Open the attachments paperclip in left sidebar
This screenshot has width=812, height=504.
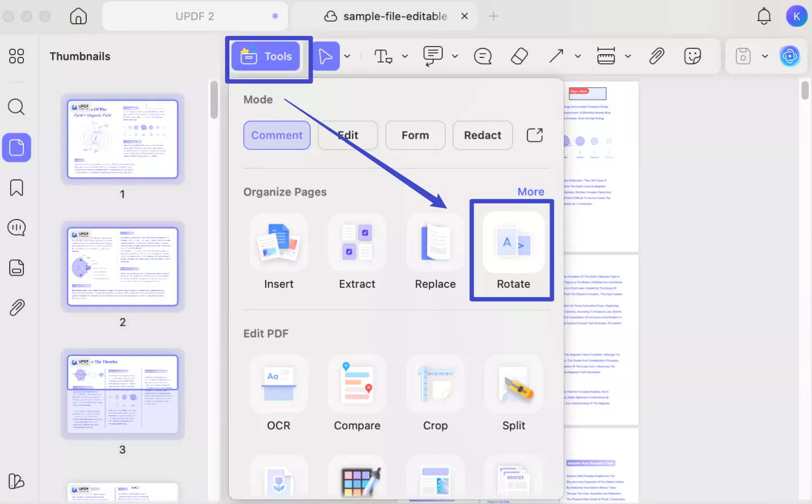coord(17,308)
